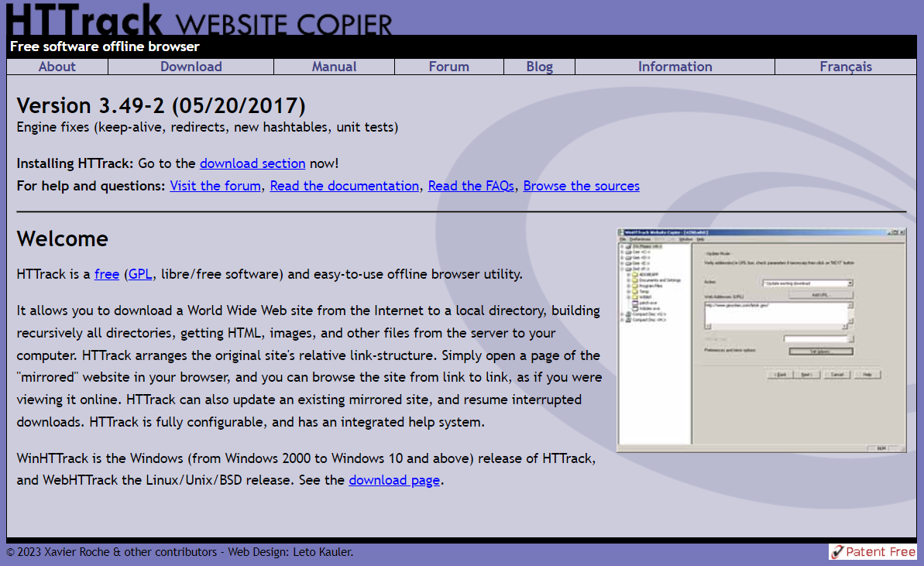Follow the 'download page' link
The image size is (924, 566).
tap(394, 480)
